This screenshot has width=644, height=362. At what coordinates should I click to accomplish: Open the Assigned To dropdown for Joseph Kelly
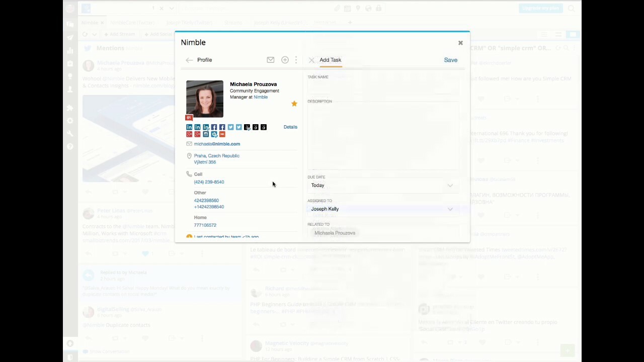coord(382,209)
